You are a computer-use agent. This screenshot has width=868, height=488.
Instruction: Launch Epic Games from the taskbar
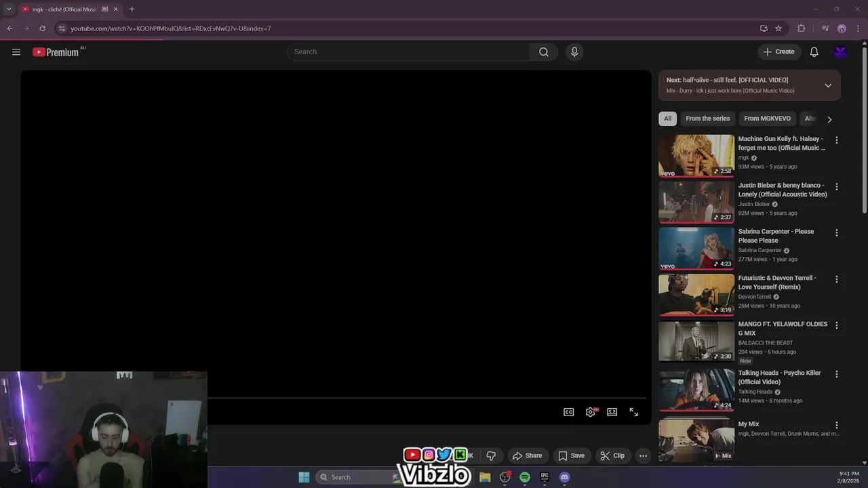pos(545,477)
